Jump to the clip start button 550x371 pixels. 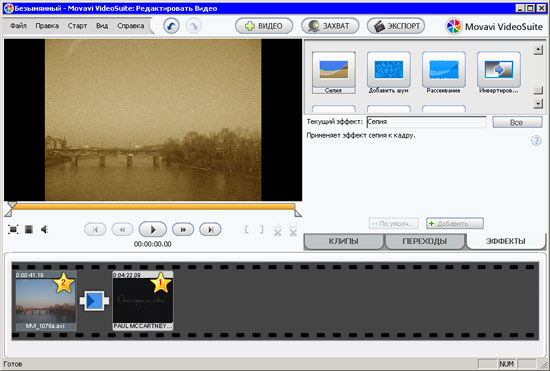pyautogui.click(x=95, y=230)
